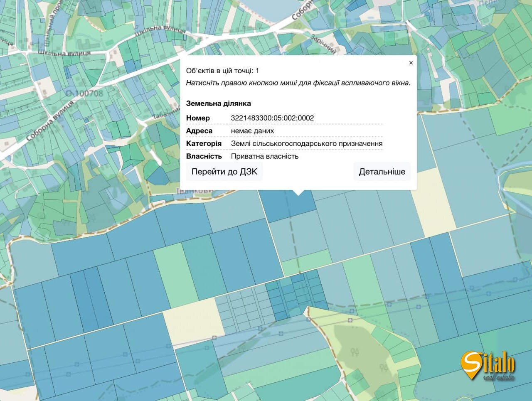Click the "O 100708" road label
This screenshot has width=532, height=401.
[x=84, y=93]
